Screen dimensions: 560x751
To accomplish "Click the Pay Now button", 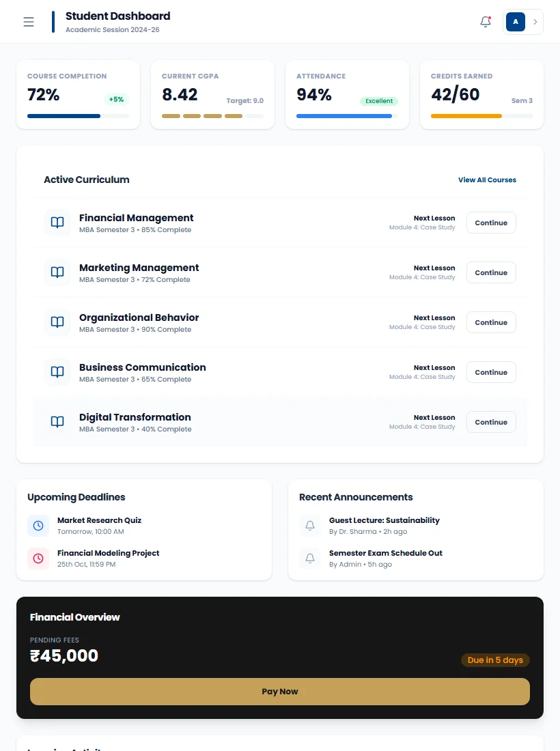I will coord(280,691).
